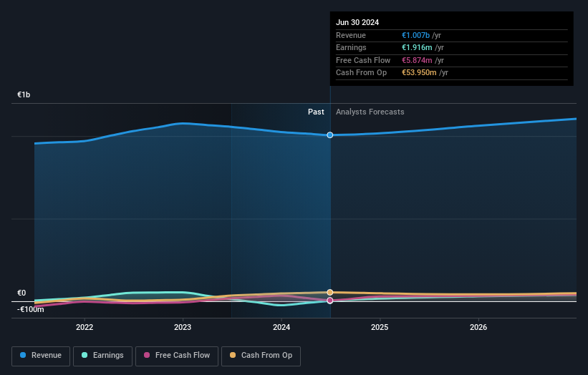Select the orange Cash From Op data point marker
Screen dimensions: 588x375
pos(330,292)
